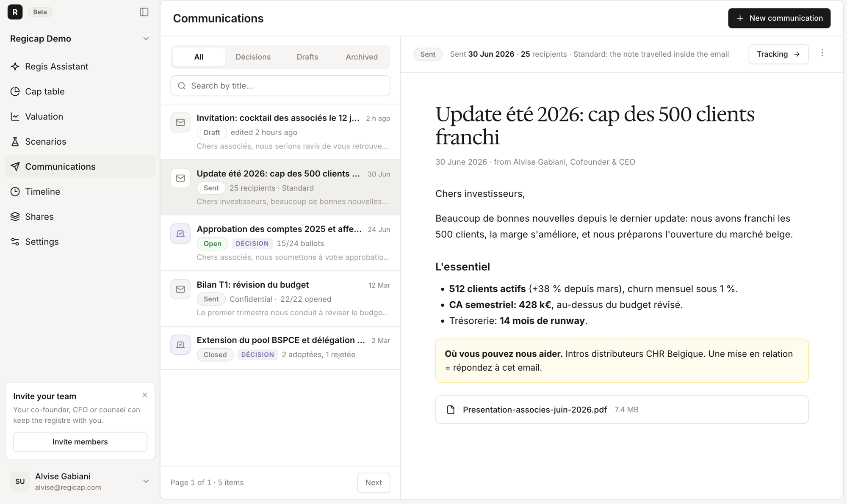Click the DÉCISION tag on BSPCE row
Image resolution: width=847 pixels, height=504 pixels.
pos(257,355)
